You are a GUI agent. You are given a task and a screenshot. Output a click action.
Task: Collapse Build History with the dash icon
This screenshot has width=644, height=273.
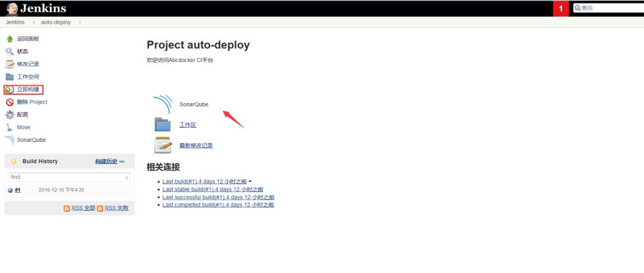pos(122,162)
